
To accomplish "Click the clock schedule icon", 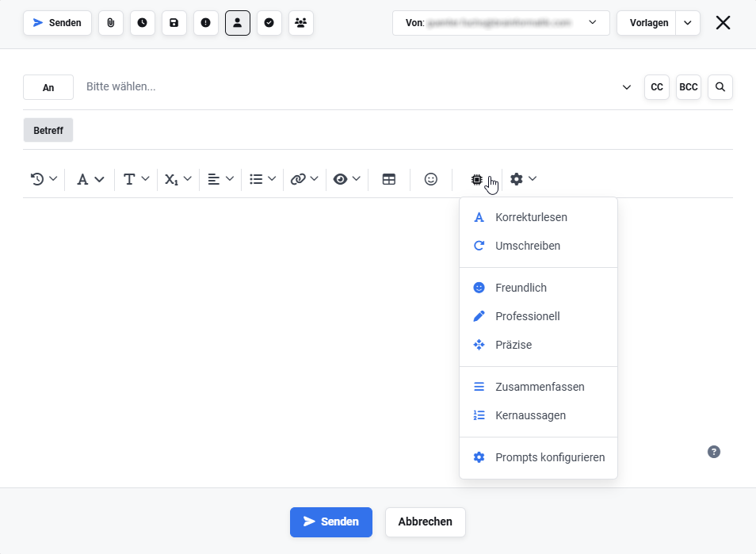I will pos(142,23).
